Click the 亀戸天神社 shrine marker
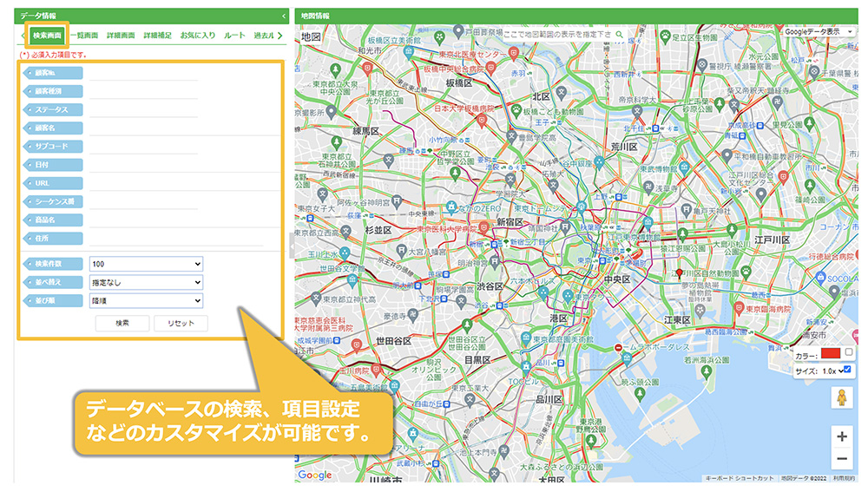This screenshot has width=868, height=492. [x=686, y=210]
